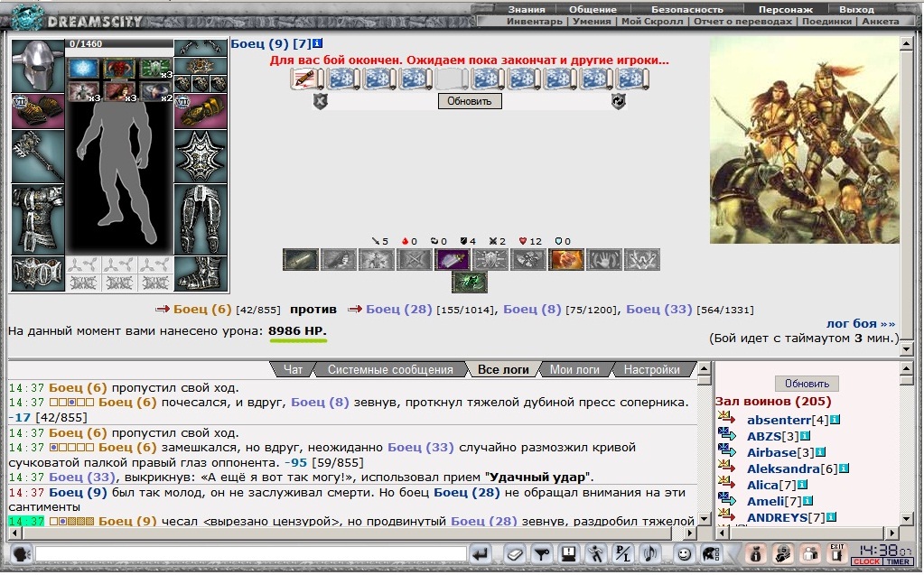The height and width of the screenshot is (575, 924).
Task: Click the warriors list scrollbar down arrow
Action: (x=907, y=519)
